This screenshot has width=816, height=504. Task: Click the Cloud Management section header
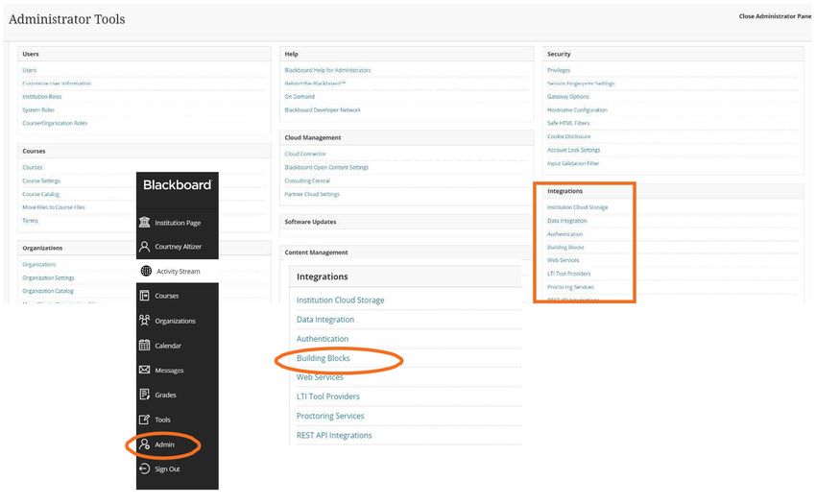[313, 137]
